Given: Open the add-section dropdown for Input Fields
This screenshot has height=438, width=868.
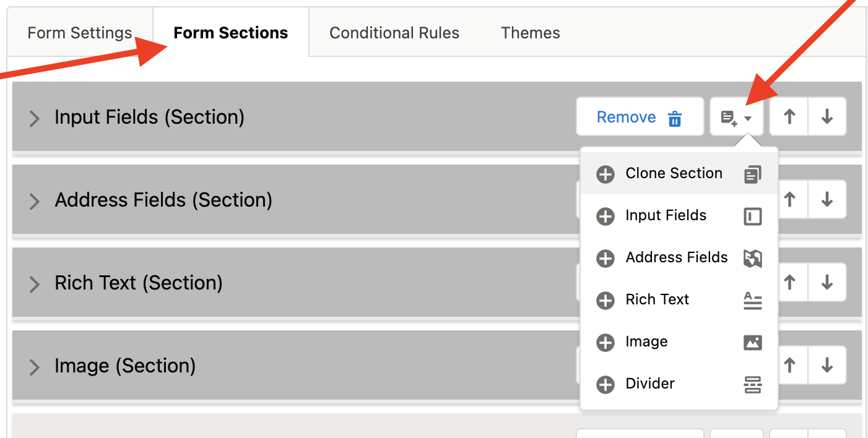Looking at the screenshot, I should pyautogui.click(x=736, y=116).
